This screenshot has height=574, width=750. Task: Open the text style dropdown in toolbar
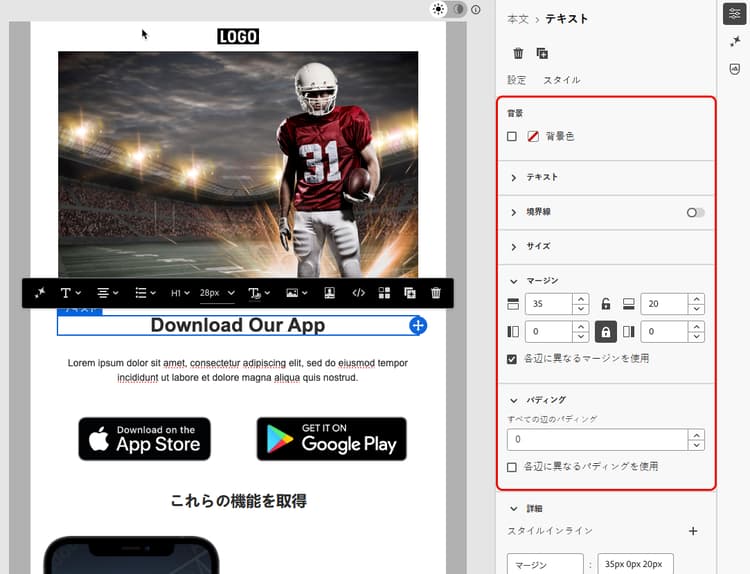(x=259, y=293)
